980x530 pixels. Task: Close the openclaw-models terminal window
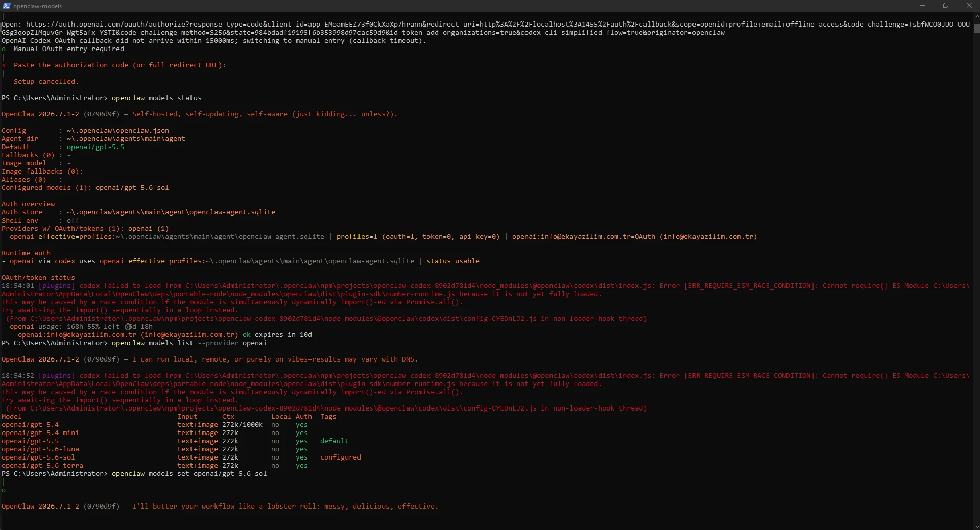pyautogui.click(x=969, y=6)
